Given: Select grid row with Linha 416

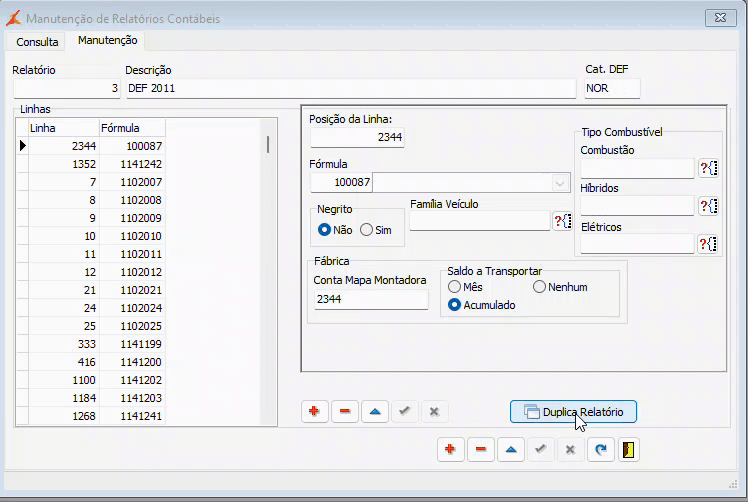Looking at the screenshot, I should pyautogui.click(x=97, y=362).
